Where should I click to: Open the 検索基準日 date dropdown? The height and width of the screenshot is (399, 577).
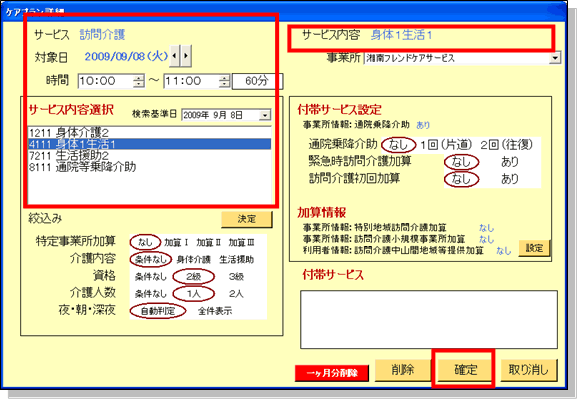265,115
